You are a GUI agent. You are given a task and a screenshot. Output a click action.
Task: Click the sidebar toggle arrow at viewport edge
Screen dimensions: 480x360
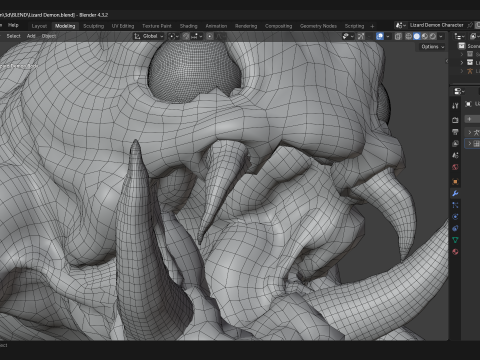[447, 61]
